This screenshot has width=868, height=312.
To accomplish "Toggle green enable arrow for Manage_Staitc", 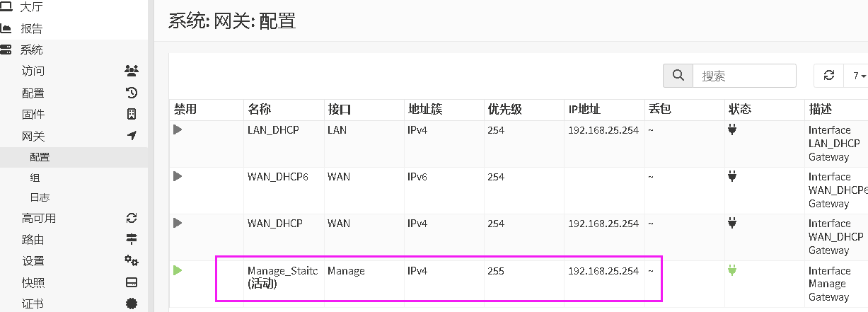I will click(178, 270).
